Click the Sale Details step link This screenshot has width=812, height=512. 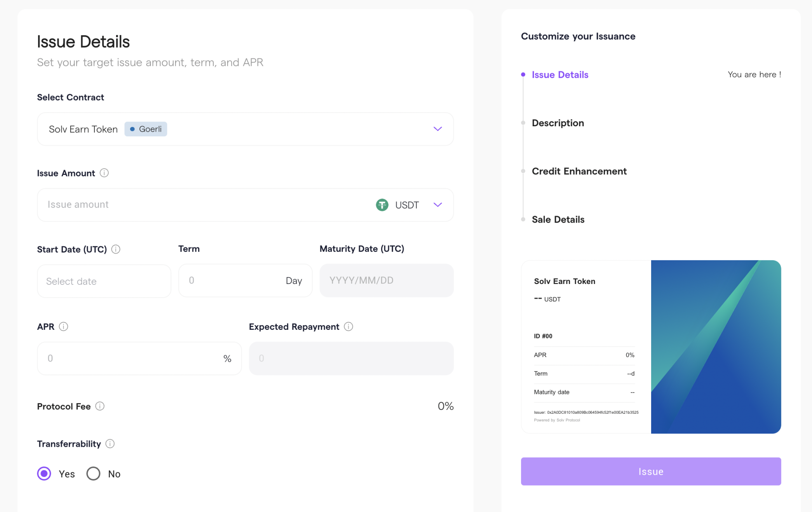(558, 219)
